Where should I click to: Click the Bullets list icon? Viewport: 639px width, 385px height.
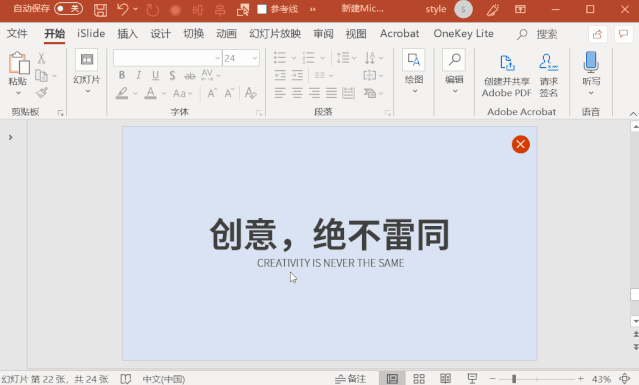point(280,58)
